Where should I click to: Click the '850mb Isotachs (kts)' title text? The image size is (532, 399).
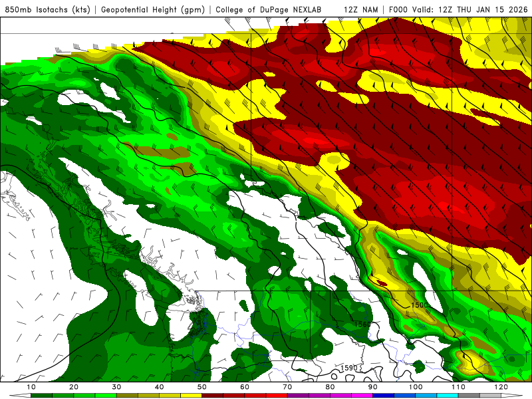[x=47, y=9]
